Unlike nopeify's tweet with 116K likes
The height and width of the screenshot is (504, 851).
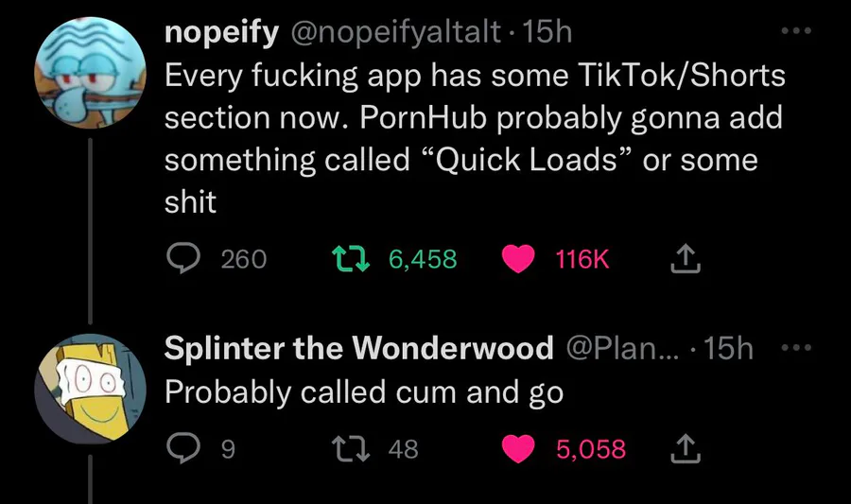pos(518,259)
